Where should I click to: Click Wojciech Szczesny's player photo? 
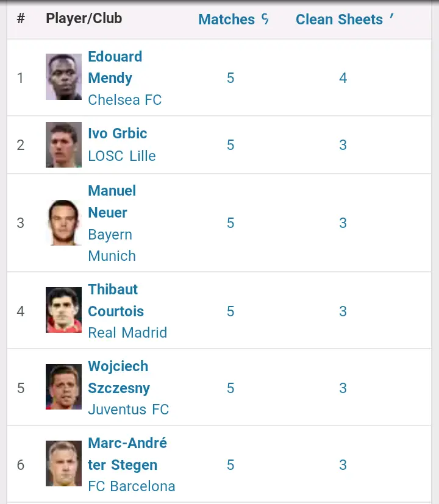[63, 387]
